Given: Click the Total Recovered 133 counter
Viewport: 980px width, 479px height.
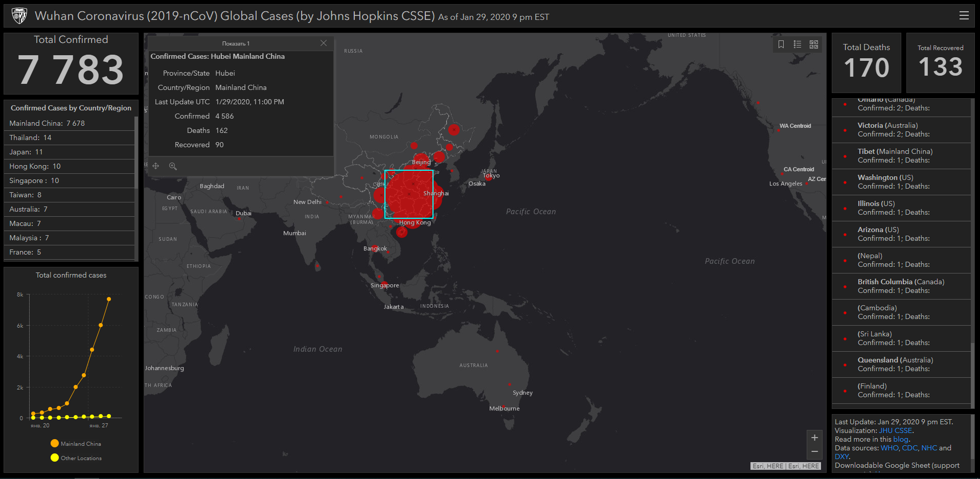Looking at the screenshot, I should [941, 63].
